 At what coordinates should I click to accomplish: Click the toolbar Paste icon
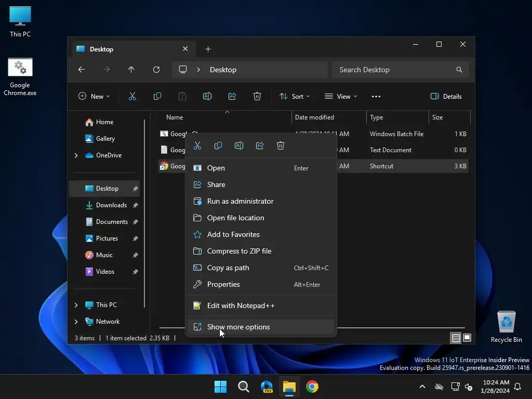click(182, 96)
